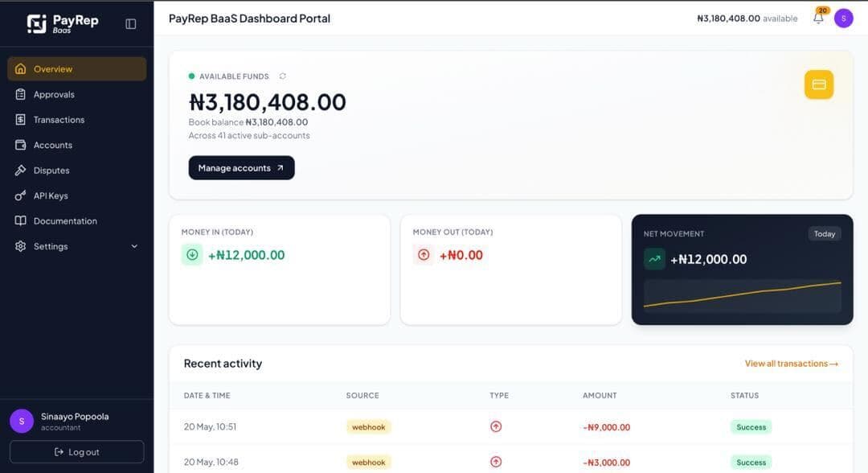Click the webhook tag in 10:51 row
This screenshot has width=868, height=473.
tap(369, 427)
